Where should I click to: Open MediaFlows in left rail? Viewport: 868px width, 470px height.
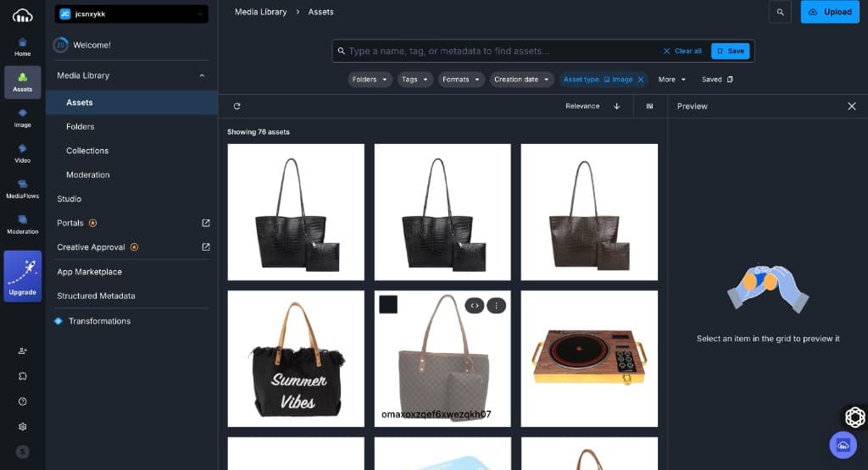[22, 189]
